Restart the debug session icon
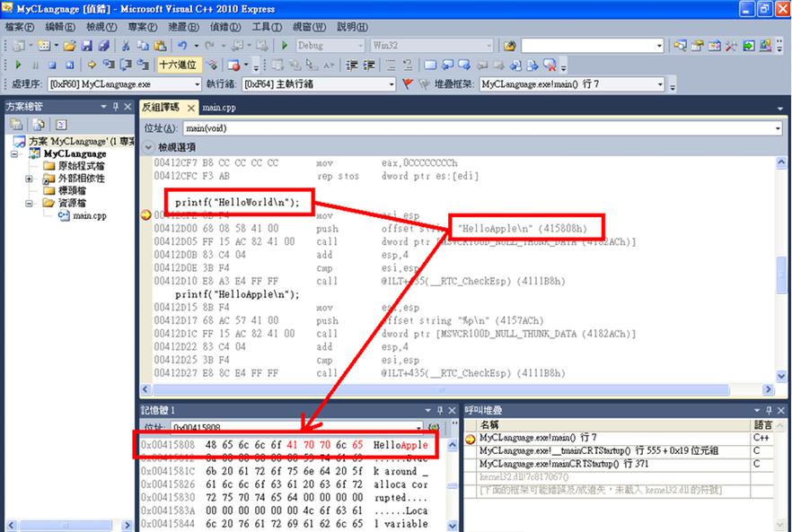This screenshot has height=532, width=792. point(70,65)
